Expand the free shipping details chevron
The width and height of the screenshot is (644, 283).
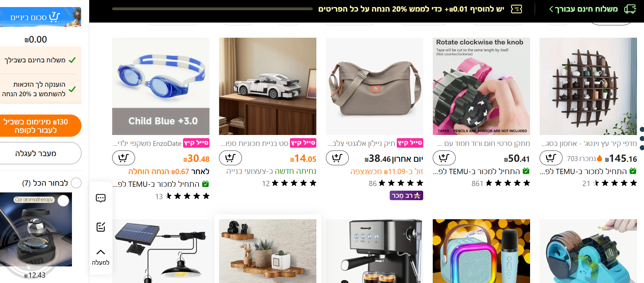[551, 9]
